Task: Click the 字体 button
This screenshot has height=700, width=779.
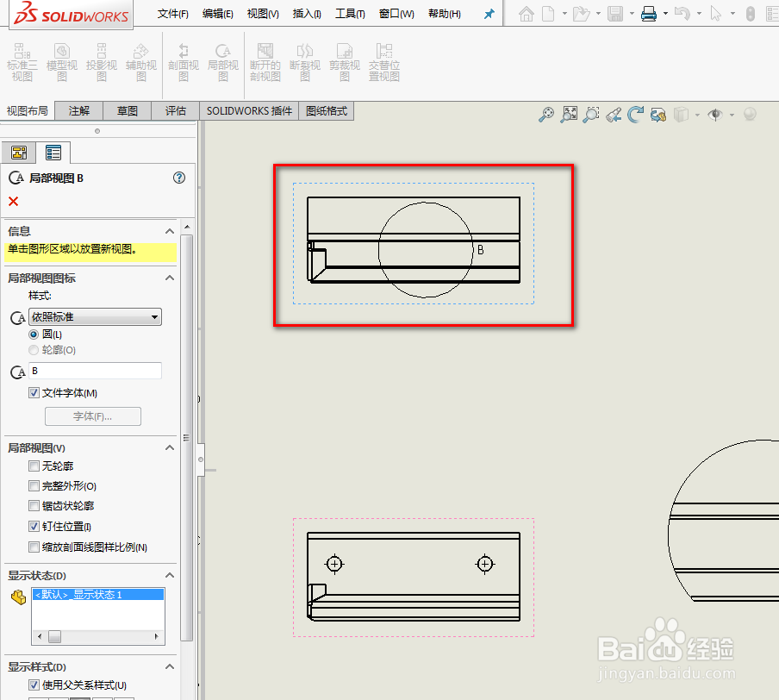Action: [93, 416]
